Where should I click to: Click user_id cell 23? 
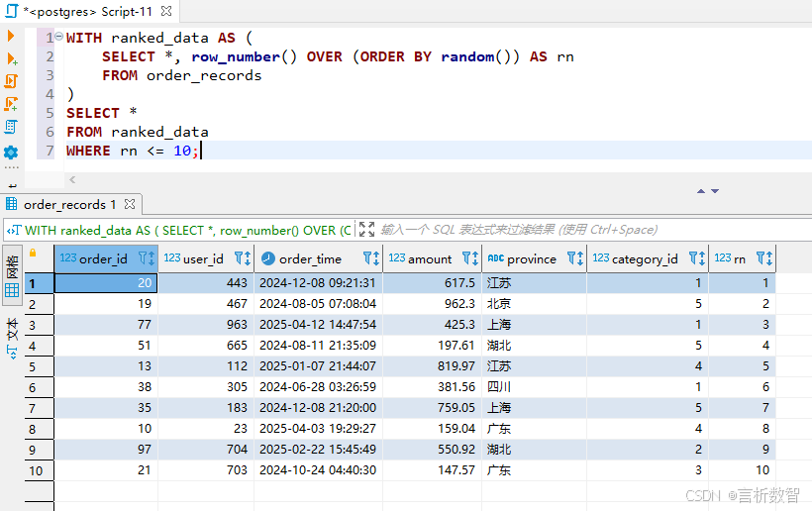206,428
